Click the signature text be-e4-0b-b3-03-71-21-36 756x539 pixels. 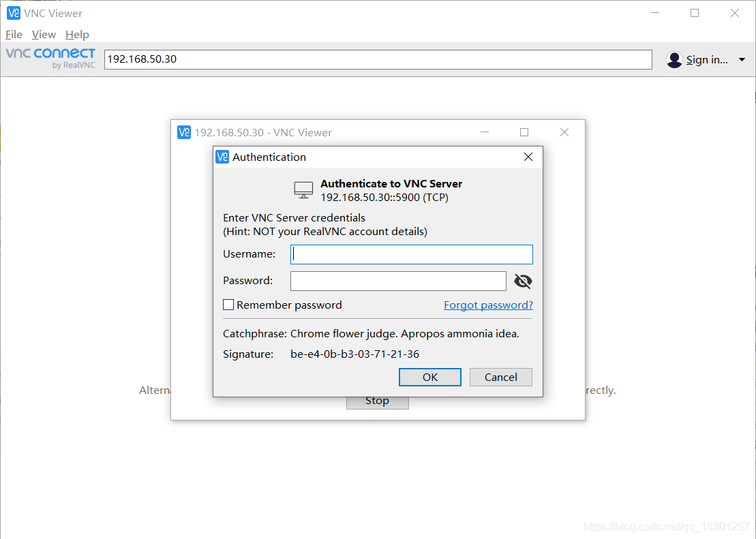[355, 354]
